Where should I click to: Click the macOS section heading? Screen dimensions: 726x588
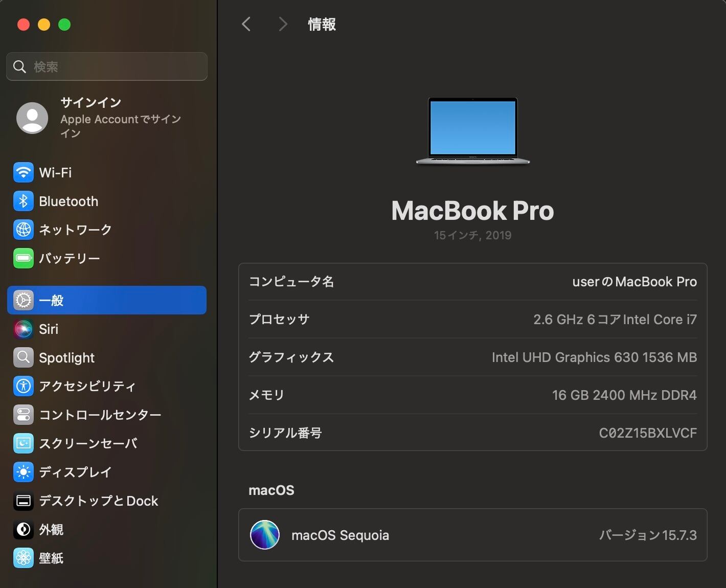pos(271,490)
